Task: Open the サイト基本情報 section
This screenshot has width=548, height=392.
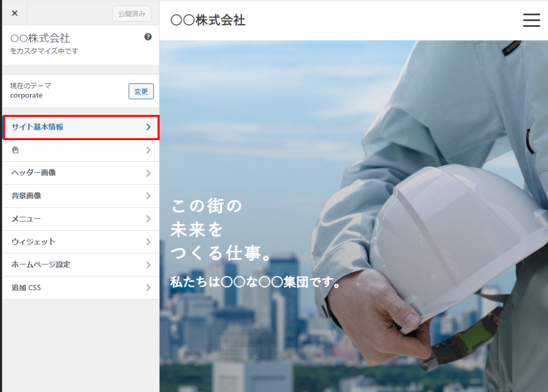Action: 37,127
